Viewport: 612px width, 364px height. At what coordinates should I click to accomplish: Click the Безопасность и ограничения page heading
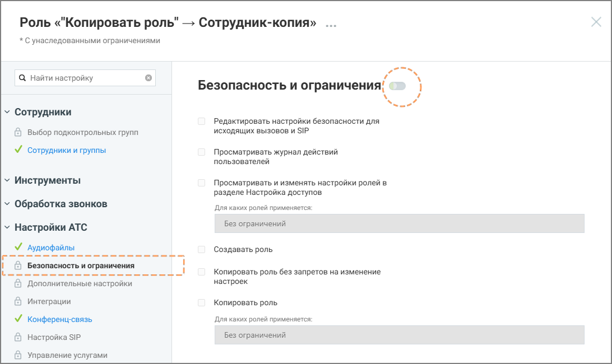[289, 85]
